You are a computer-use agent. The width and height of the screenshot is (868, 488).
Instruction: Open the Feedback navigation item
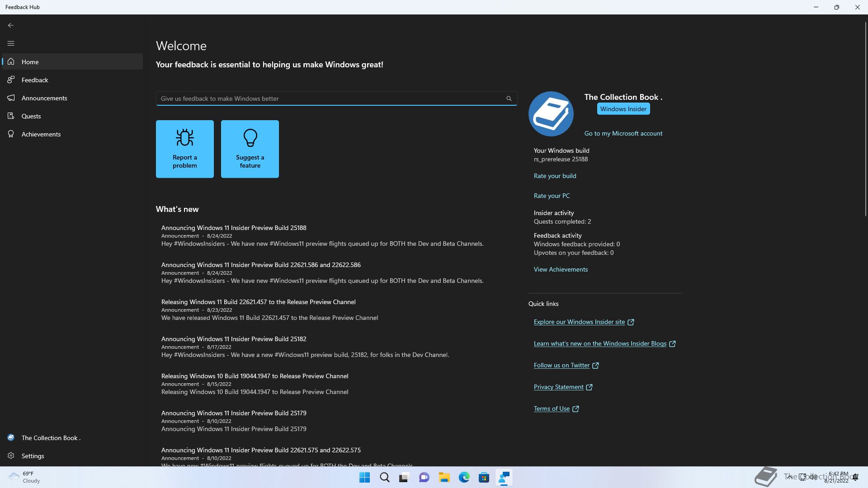(72, 80)
